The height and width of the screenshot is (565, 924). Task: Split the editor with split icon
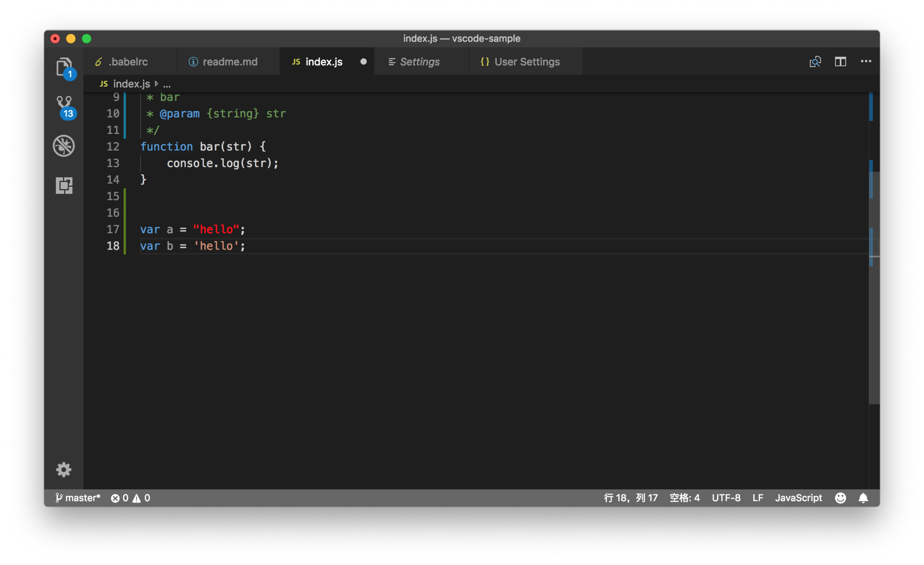point(840,62)
